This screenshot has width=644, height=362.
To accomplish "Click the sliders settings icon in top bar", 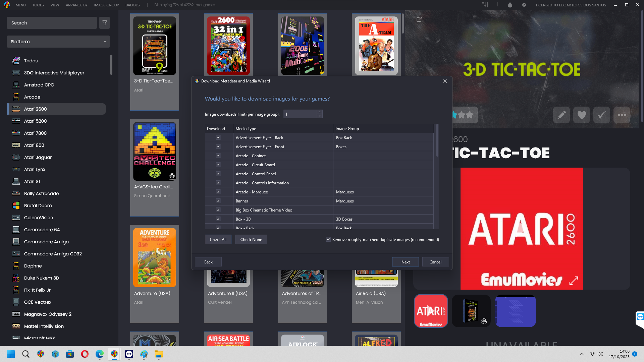I will 485,5.
